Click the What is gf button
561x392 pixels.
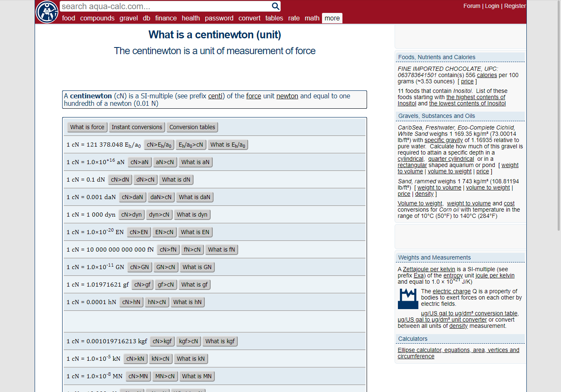click(x=194, y=285)
